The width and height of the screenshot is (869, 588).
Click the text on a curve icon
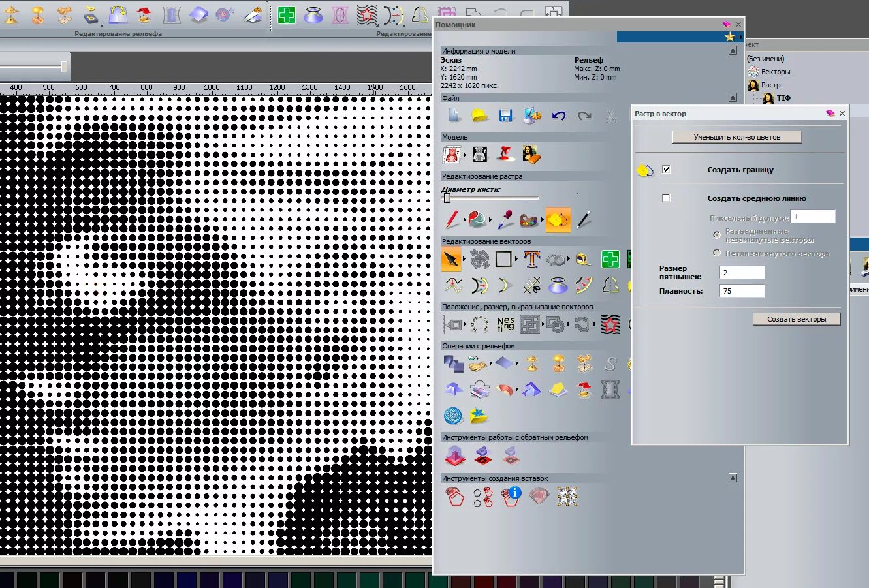(x=480, y=324)
